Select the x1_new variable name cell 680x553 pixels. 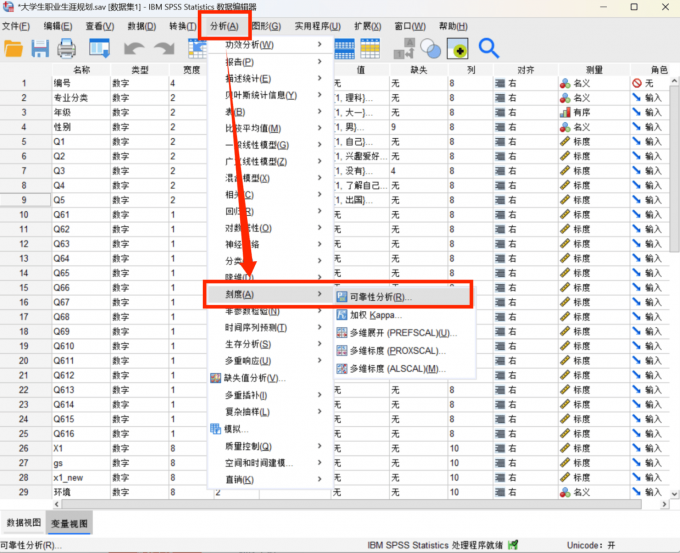click(82, 478)
